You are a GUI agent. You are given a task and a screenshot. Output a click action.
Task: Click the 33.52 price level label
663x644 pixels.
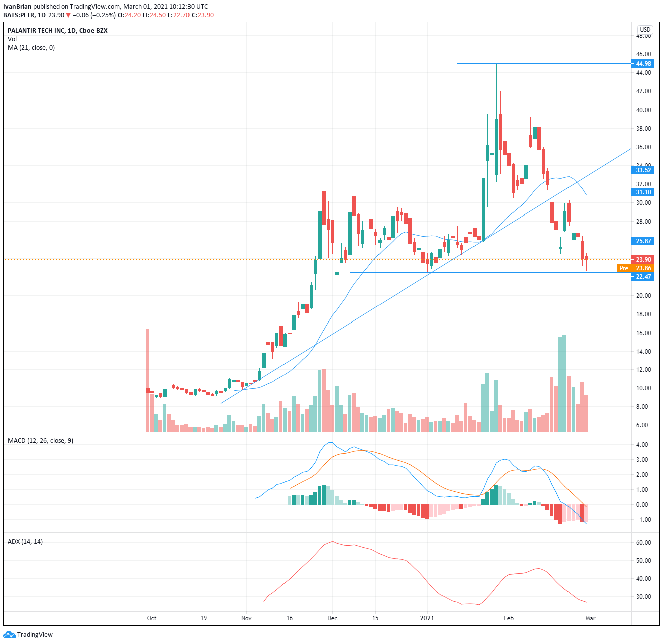[x=643, y=170]
